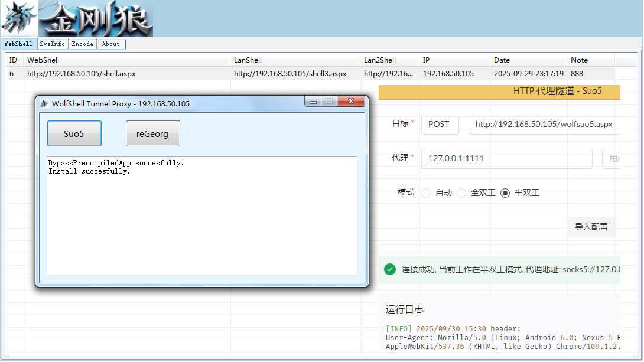Select the WebShell tab
644x362 pixels.
click(18, 44)
